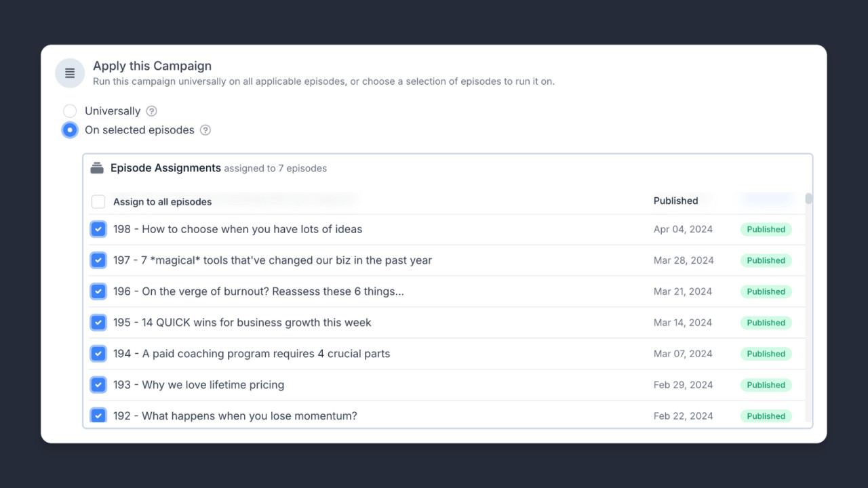This screenshot has width=868, height=488.
Task: Check the Assign to all episodes checkbox
Action: click(x=98, y=201)
